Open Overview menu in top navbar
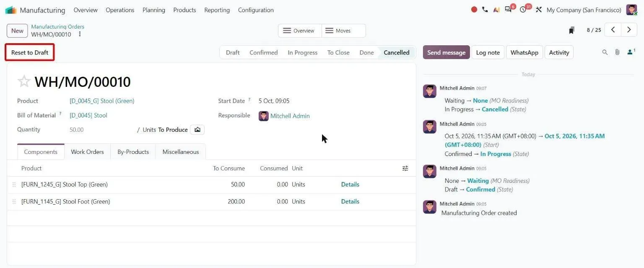Viewport: 644px width, 268px height. tap(86, 10)
